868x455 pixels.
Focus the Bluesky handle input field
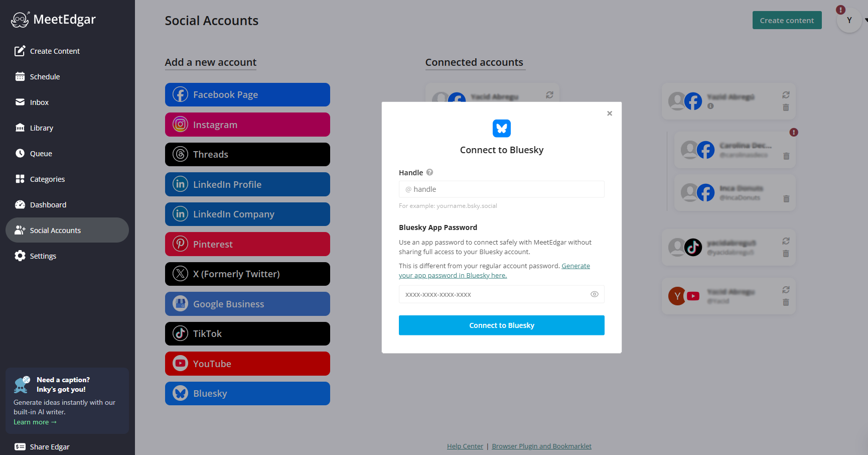coord(502,189)
